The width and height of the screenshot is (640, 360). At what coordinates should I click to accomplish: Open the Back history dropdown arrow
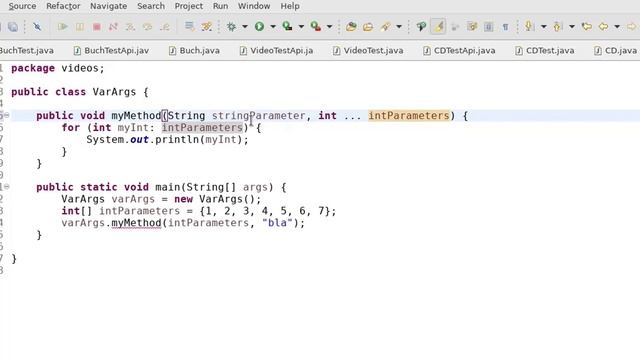[617, 27]
